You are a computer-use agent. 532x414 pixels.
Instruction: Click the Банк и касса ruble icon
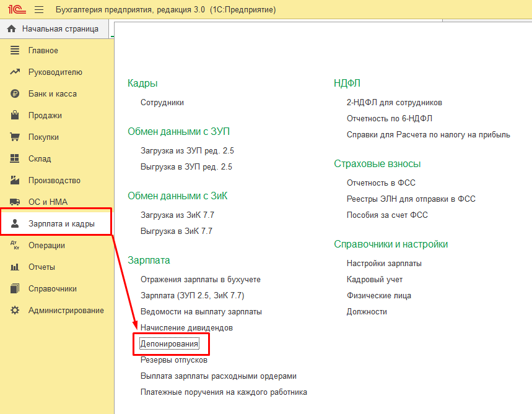coord(15,94)
